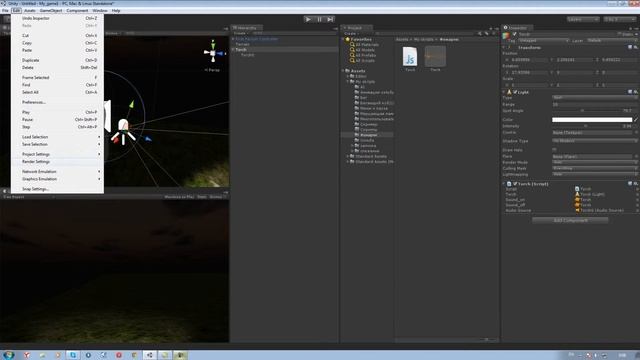Toggle the Light component enabled checkbox
Screen dimensions: 640x360
515,92
